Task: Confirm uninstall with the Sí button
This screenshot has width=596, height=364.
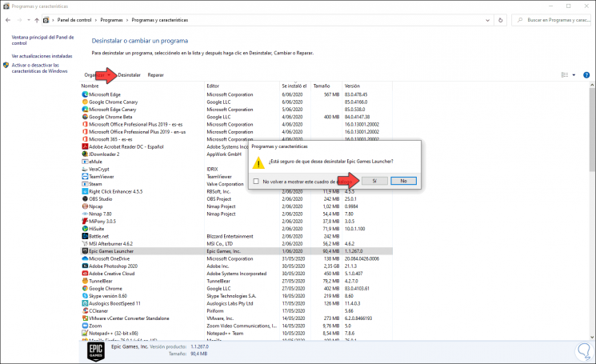Action: point(374,181)
